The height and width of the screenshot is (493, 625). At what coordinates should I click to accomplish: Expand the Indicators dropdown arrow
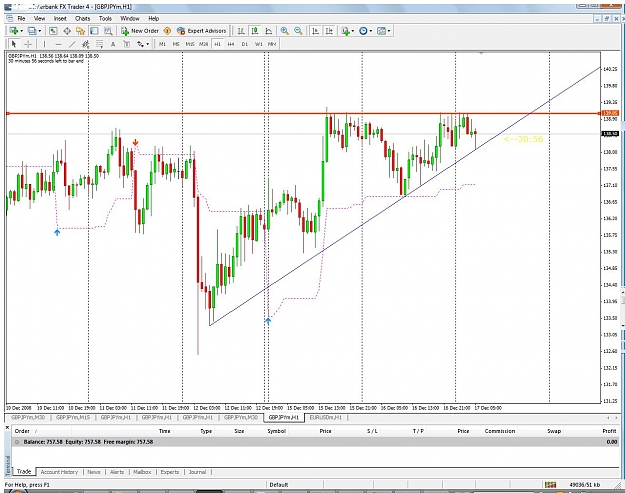pyautogui.click(x=353, y=31)
